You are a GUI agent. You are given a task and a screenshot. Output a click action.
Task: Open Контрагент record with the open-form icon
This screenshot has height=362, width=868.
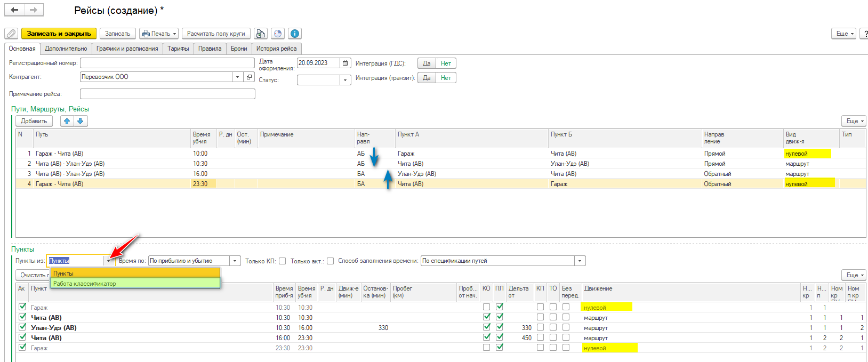point(249,77)
